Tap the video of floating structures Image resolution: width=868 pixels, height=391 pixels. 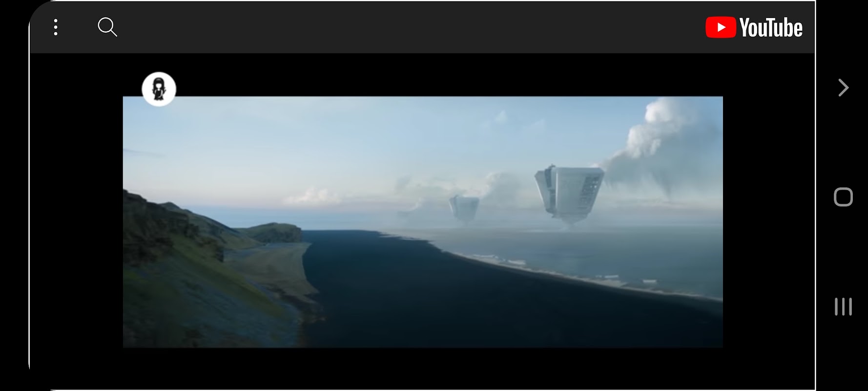pyautogui.click(x=423, y=222)
